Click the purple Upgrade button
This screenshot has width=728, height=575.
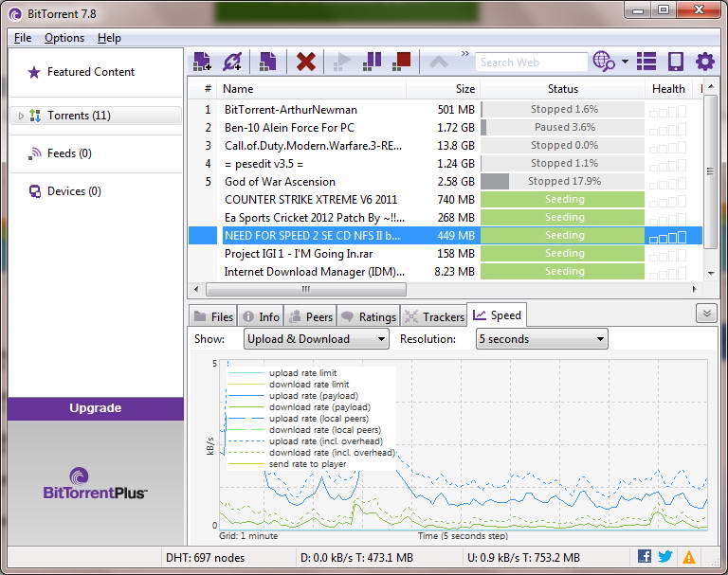point(96,408)
